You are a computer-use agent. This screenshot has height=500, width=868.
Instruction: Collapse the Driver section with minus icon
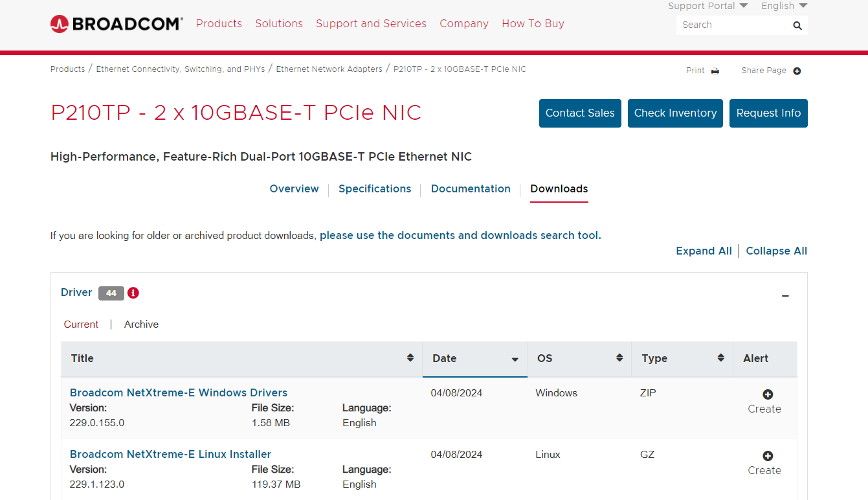785,296
